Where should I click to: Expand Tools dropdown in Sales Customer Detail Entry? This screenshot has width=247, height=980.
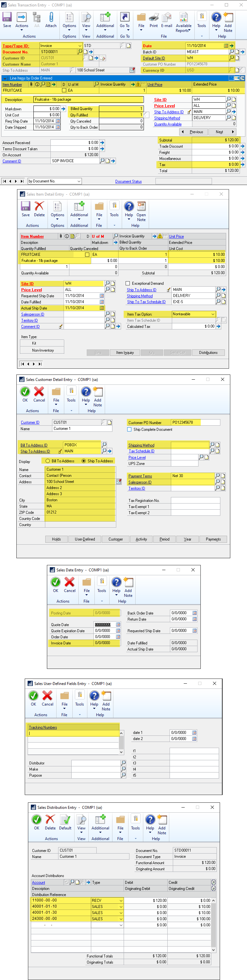pyautogui.click(x=71, y=411)
